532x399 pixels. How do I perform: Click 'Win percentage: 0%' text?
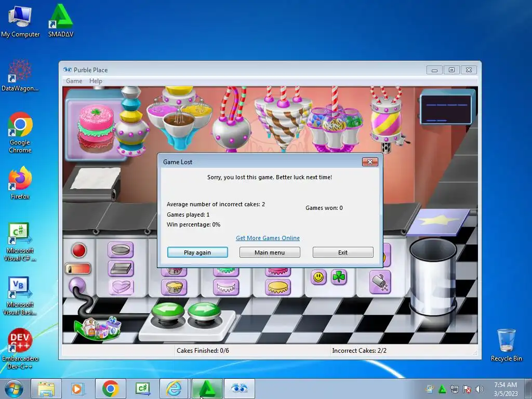pyautogui.click(x=193, y=224)
